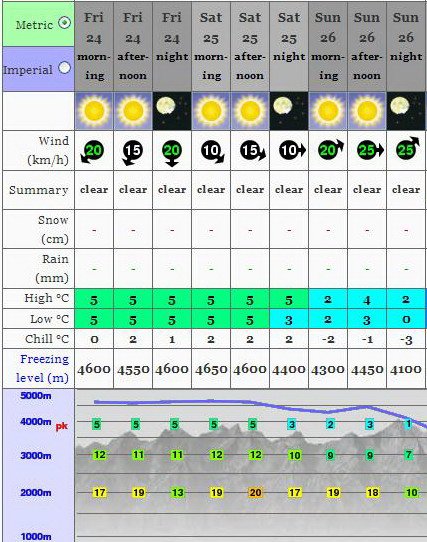This screenshot has width=427, height=542.
Task: Click the Friday morning 20 km/h wind icon
Action: (x=92, y=152)
